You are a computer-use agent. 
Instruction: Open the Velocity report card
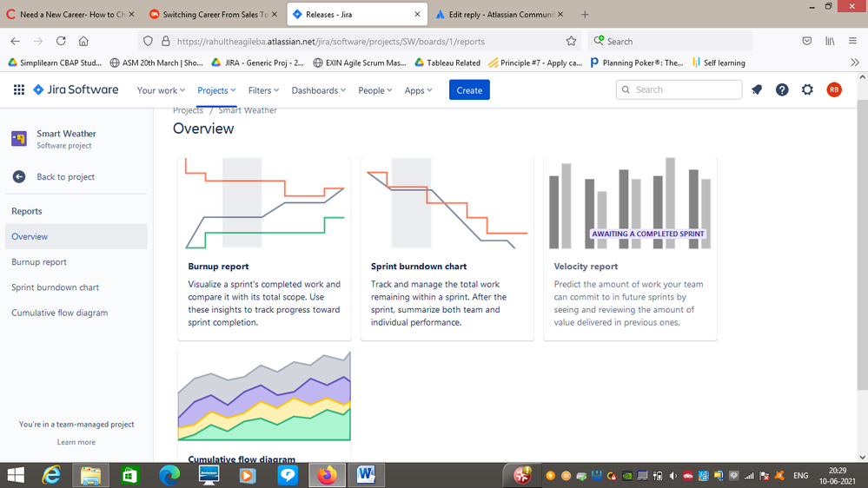pos(630,249)
